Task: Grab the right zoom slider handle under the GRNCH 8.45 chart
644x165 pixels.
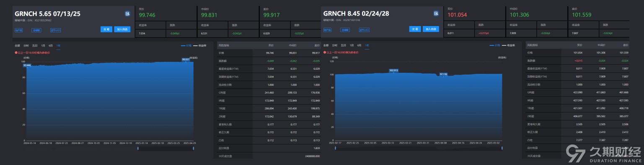Action: pyautogui.click(x=502, y=148)
